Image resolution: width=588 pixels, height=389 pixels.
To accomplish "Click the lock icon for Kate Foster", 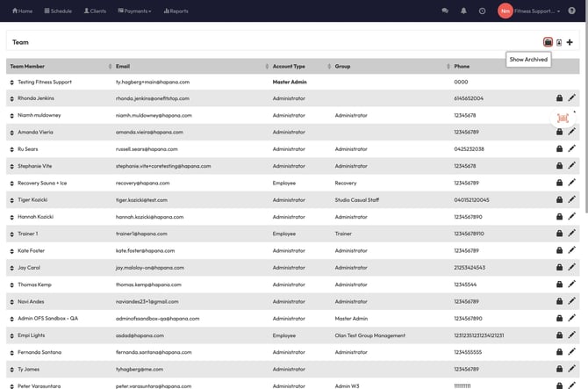I will tap(559, 251).
